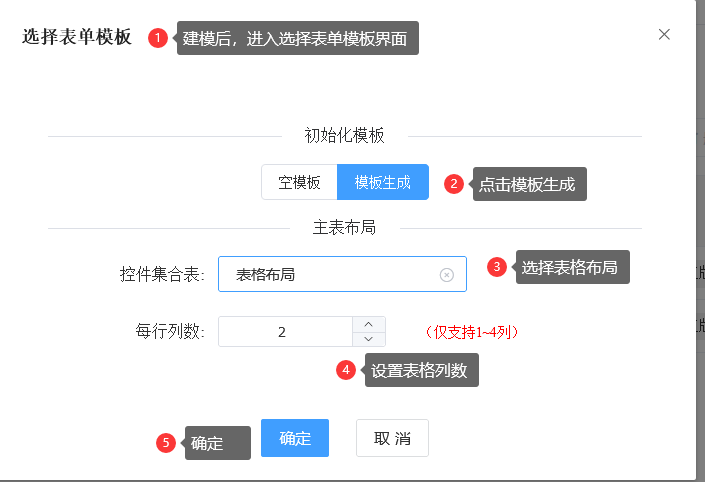Click red step badge number 4
Image resolution: width=705 pixels, height=482 pixels.
coord(346,370)
